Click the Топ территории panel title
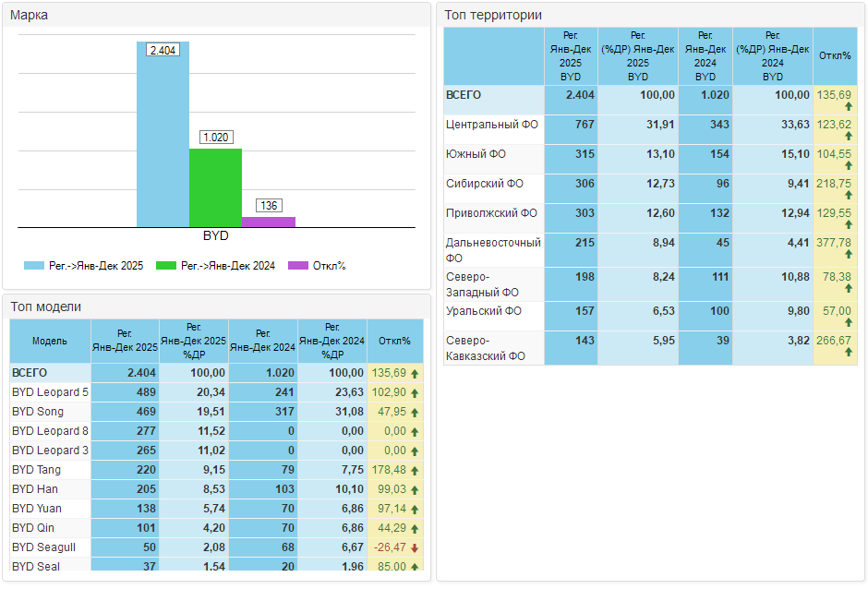Viewport: 868px width, 613px height. click(493, 15)
